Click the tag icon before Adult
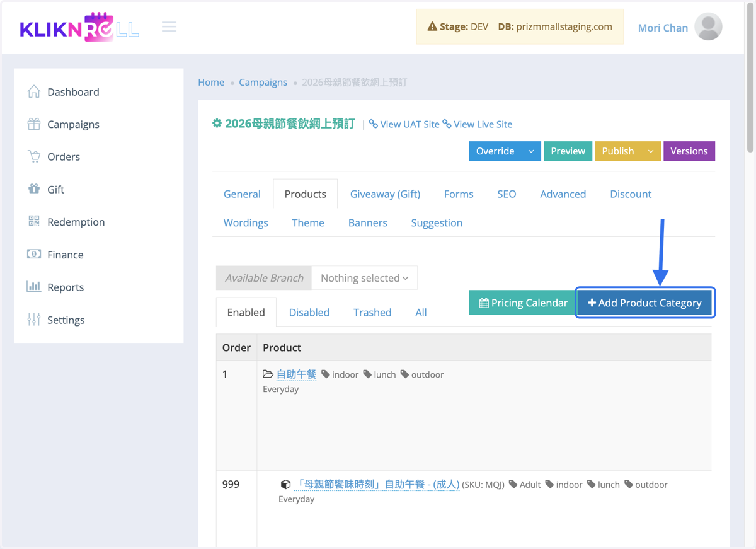Viewport: 756px width, 549px height. click(x=513, y=484)
